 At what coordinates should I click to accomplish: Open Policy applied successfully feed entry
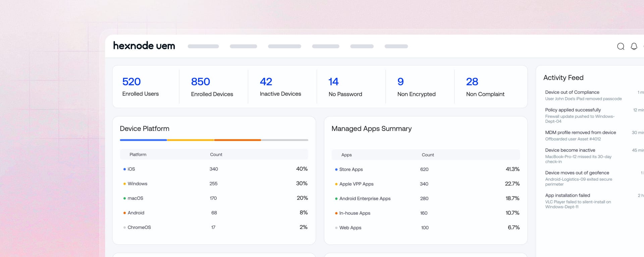[x=594, y=116]
